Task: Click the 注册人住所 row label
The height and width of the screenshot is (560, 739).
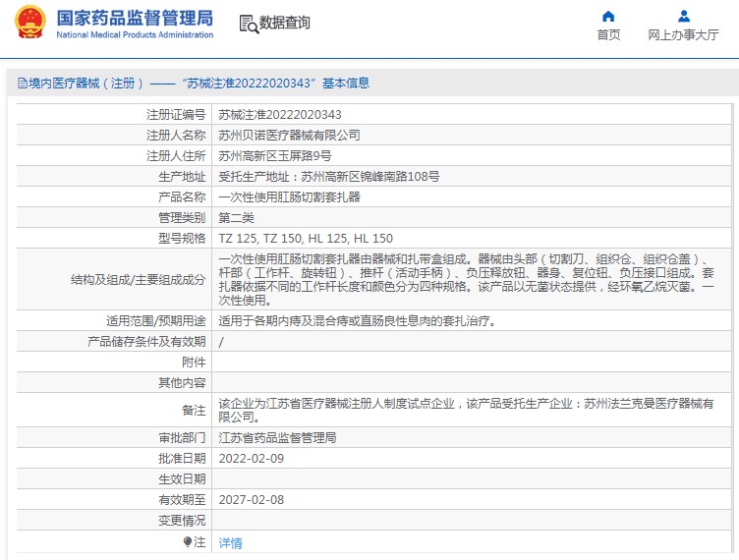Action: (x=176, y=156)
